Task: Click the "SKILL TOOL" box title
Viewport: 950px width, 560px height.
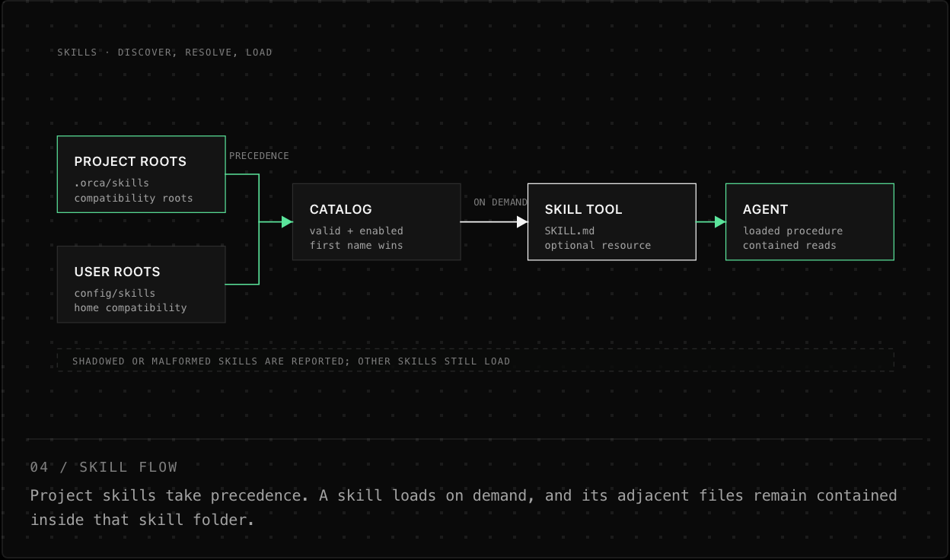Action: tap(584, 209)
